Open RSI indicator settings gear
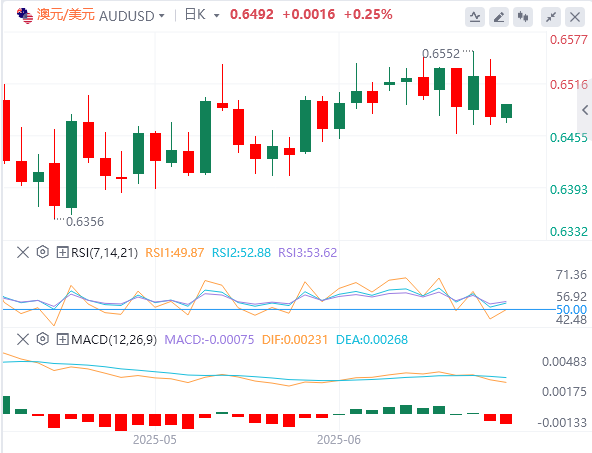The image size is (592, 453). coord(43,252)
